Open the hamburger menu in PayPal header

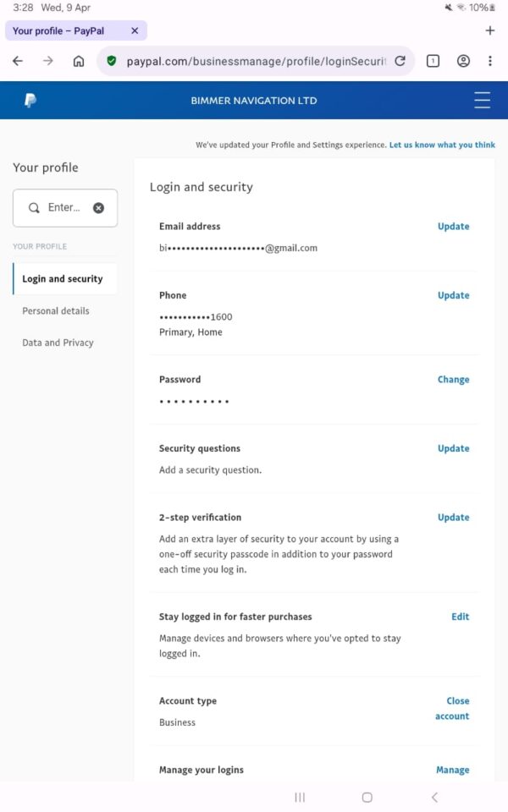(482, 101)
